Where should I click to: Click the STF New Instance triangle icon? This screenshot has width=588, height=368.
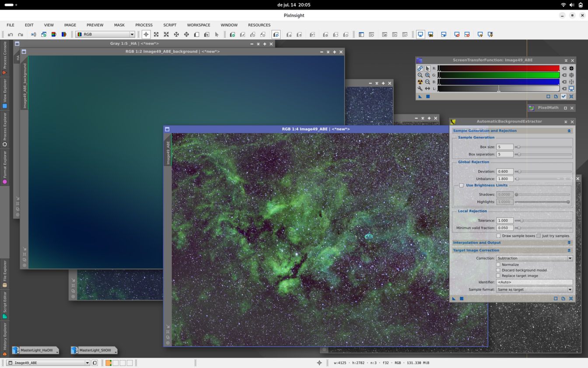coord(420,96)
